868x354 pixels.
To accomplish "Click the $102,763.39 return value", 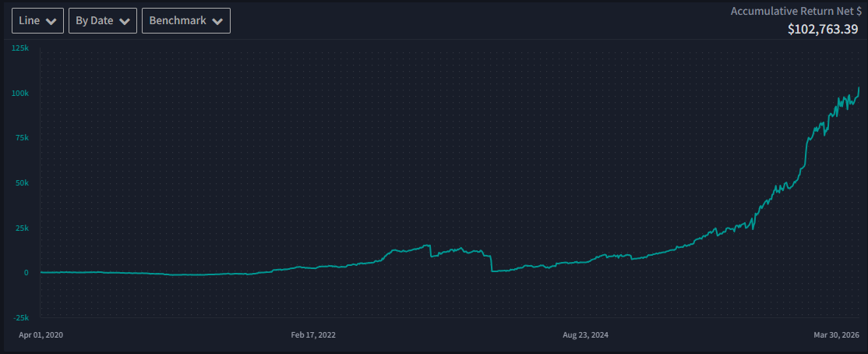I will click(x=823, y=30).
